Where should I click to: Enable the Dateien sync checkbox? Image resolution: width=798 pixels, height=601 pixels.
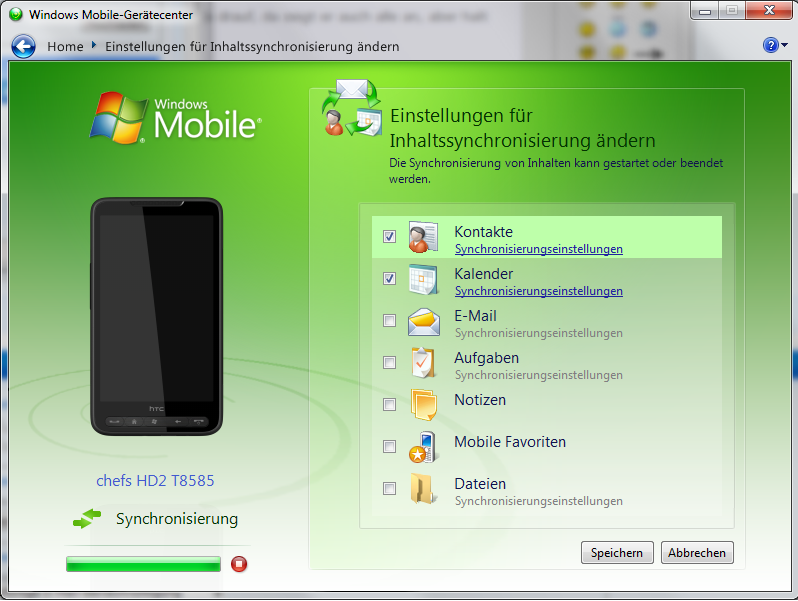(389, 488)
